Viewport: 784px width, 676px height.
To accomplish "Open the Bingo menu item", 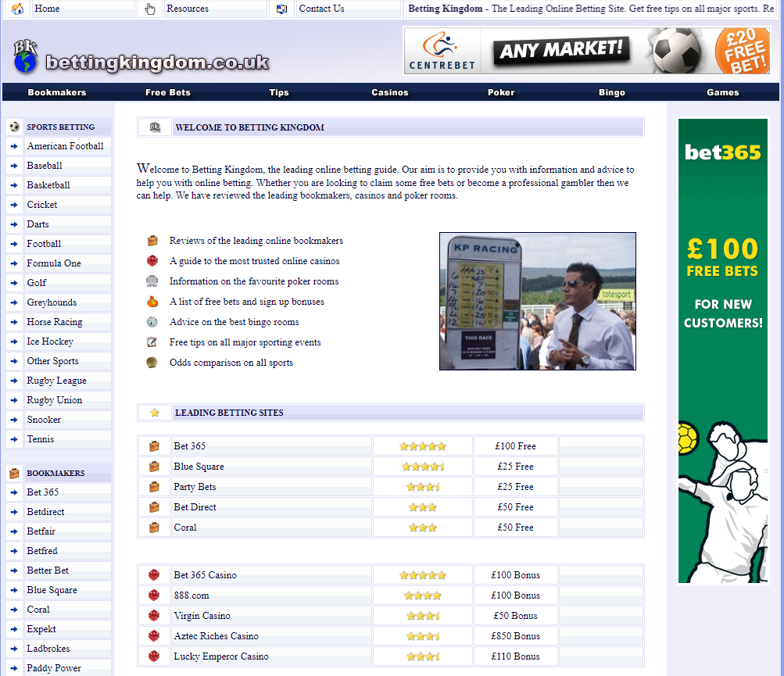I will (x=612, y=92).
